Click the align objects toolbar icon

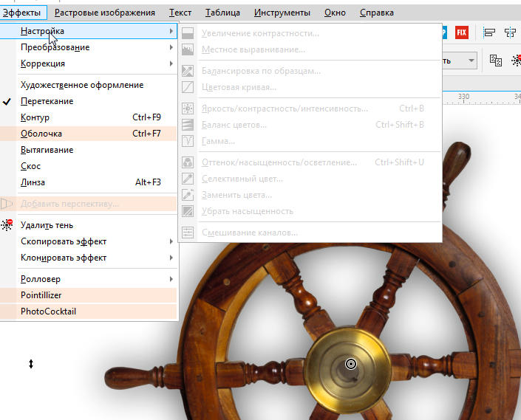pyautogui.click(x=488, y=32)
